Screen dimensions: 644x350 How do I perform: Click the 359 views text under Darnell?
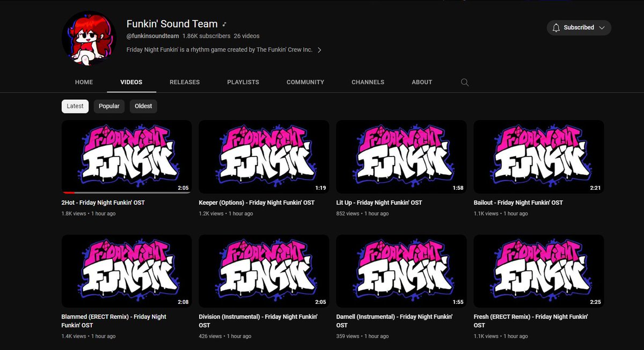pos(348,337)
